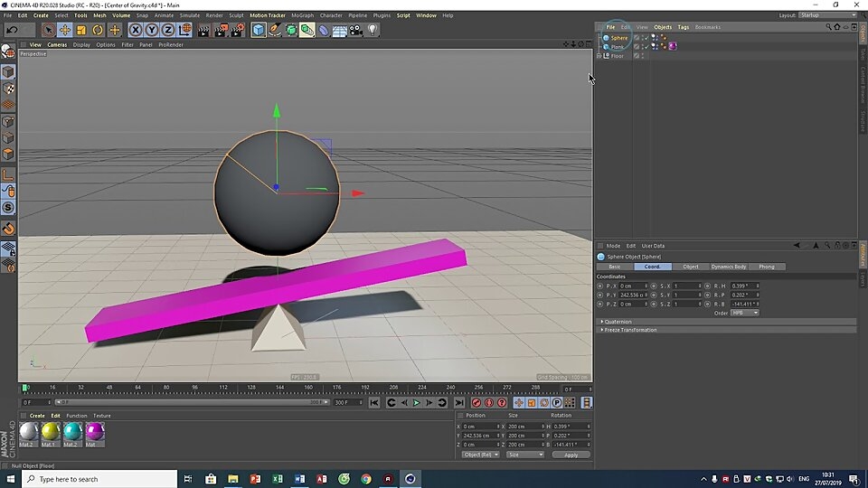Toggle Plank enabled green checkmark

(x=646, y=47)
